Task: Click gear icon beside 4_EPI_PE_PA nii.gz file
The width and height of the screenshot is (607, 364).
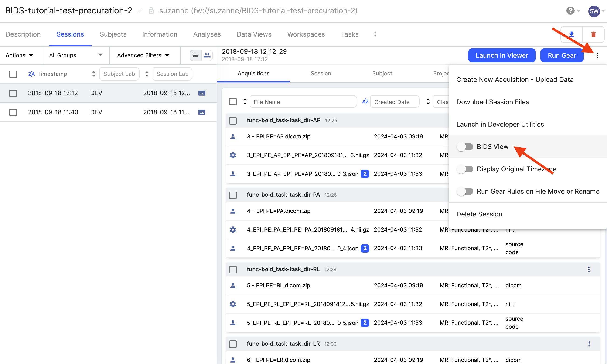Action: [x=233, y=229]
